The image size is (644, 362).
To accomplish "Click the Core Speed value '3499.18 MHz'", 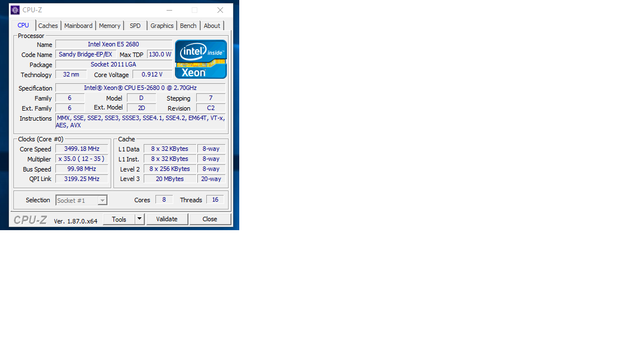I will click(x=82, y=149).
